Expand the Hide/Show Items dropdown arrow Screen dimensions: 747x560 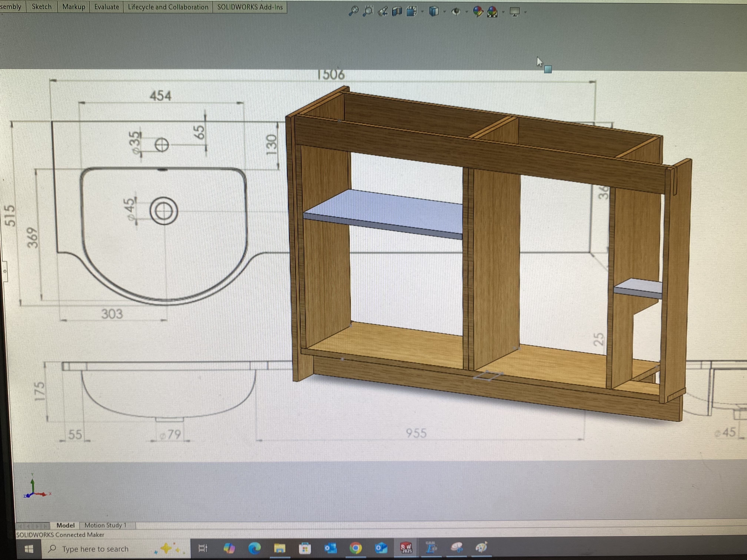(x=467, y=12)
